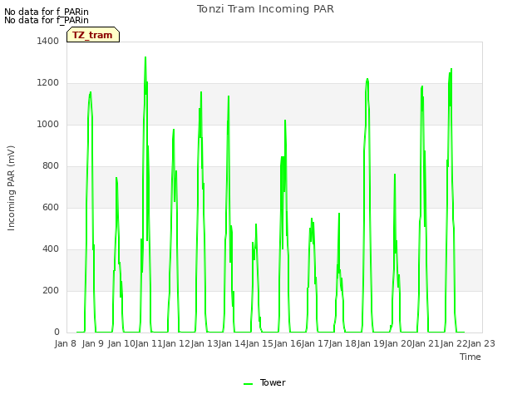Click the peak of the Jan 22 curve
The height and width of the screenshot is (399, 532).
click(451, 69)
